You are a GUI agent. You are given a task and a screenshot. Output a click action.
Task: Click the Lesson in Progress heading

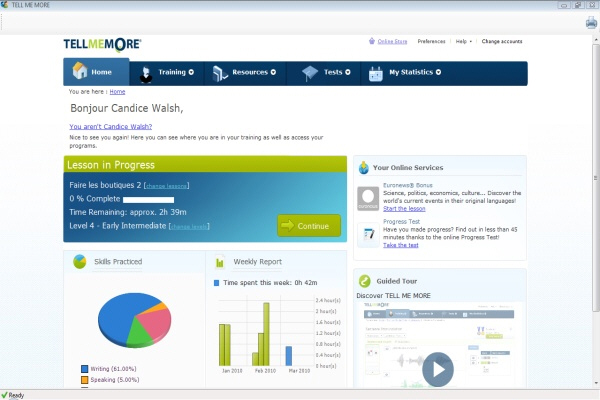point(111,165)
